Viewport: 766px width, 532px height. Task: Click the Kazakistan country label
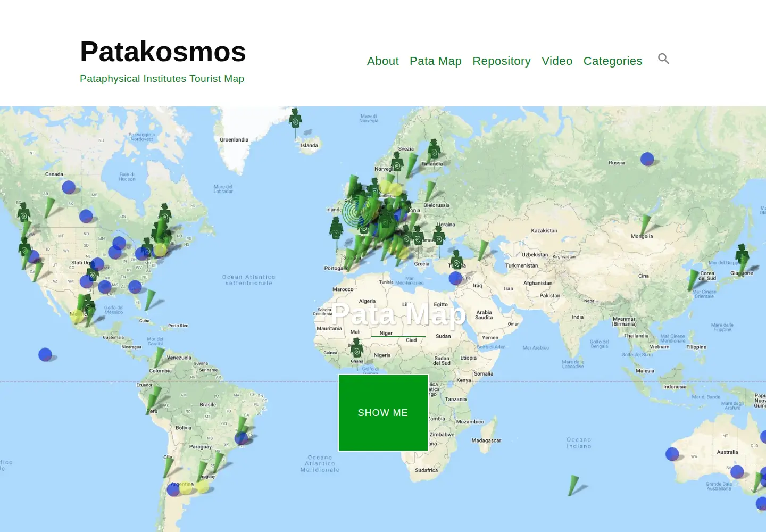(x=544, y=231)
